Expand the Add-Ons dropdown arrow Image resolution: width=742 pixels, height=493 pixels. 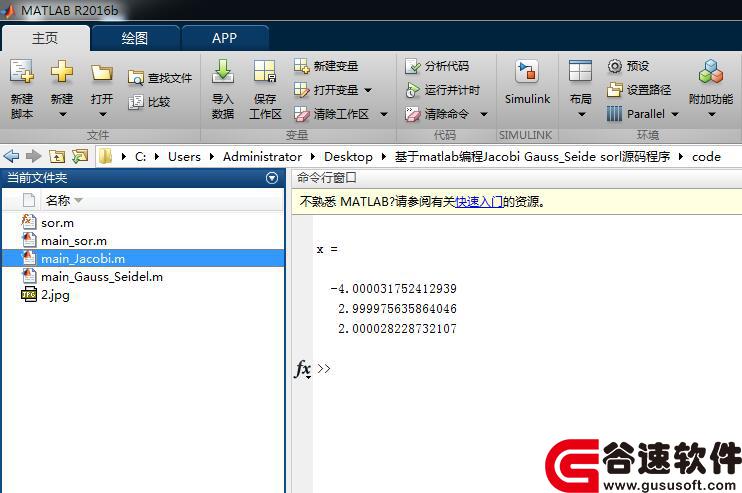[711, 114]
